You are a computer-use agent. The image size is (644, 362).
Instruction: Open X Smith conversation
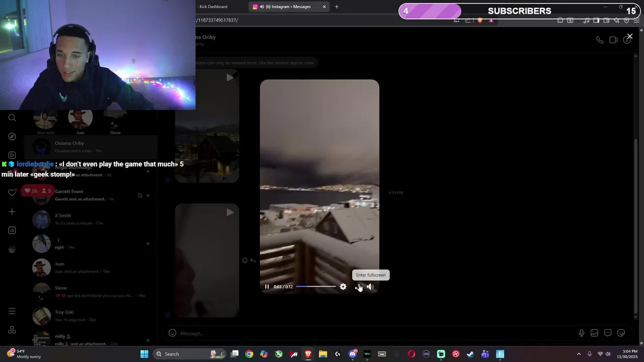[91, 219]
